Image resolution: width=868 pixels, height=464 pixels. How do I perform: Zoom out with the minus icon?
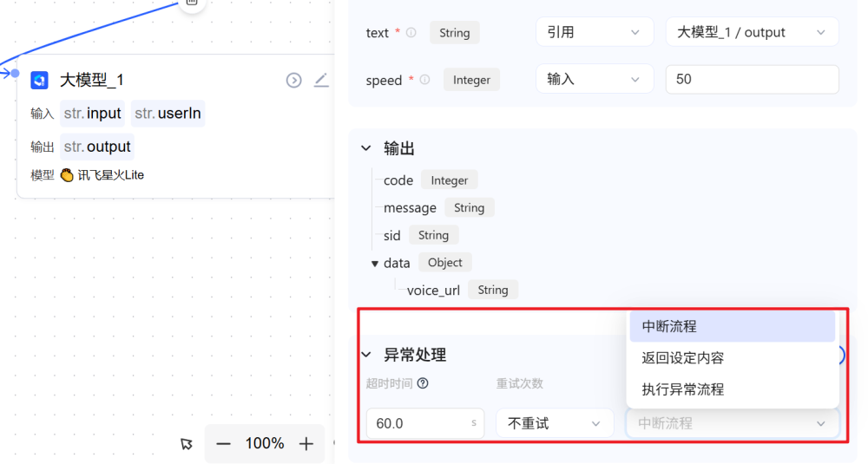tap(223, 444)
